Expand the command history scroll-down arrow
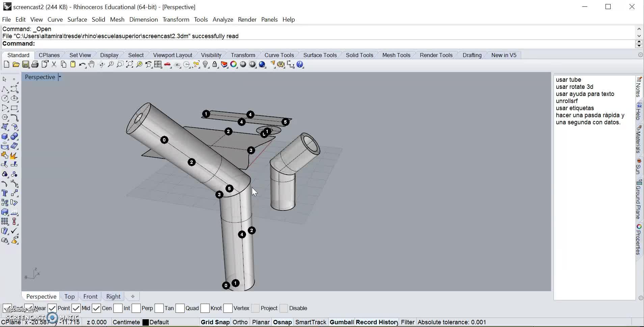This screenshot has height=327, width=644. 639,36
